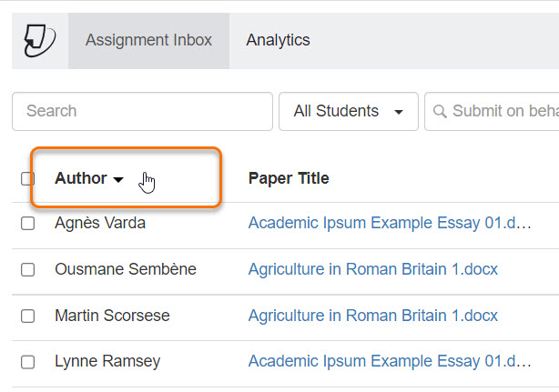This screenshot has width=559, height=392.
Task: Select the checkbox beside Ousmane Sembène
Action: (27, 269)
